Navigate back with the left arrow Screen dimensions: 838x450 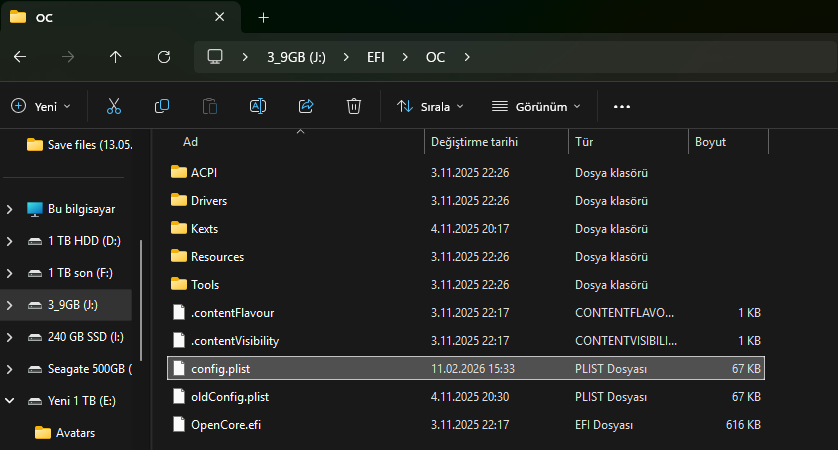[20, 57]
